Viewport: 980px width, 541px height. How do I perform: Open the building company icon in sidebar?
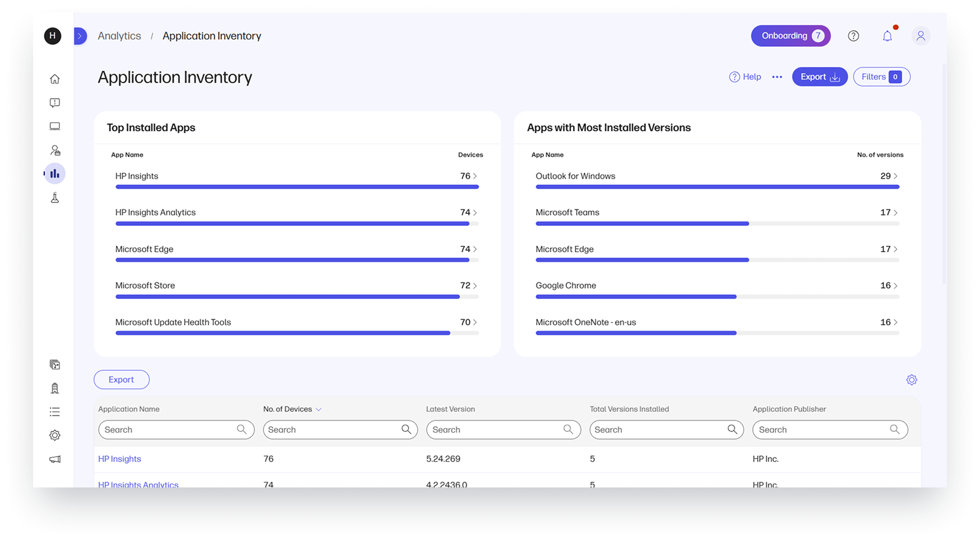55,388
